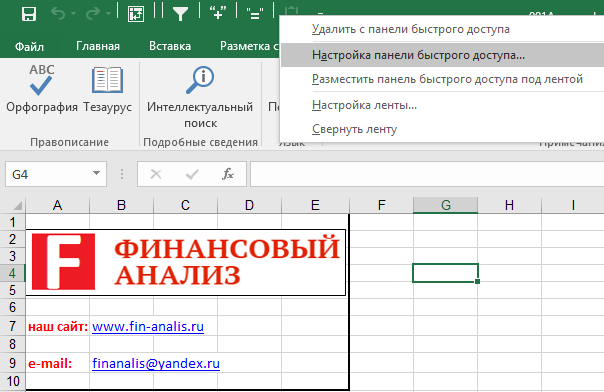Select row 2 header
This screenshot has height=392, width=604.
point(13,239)
